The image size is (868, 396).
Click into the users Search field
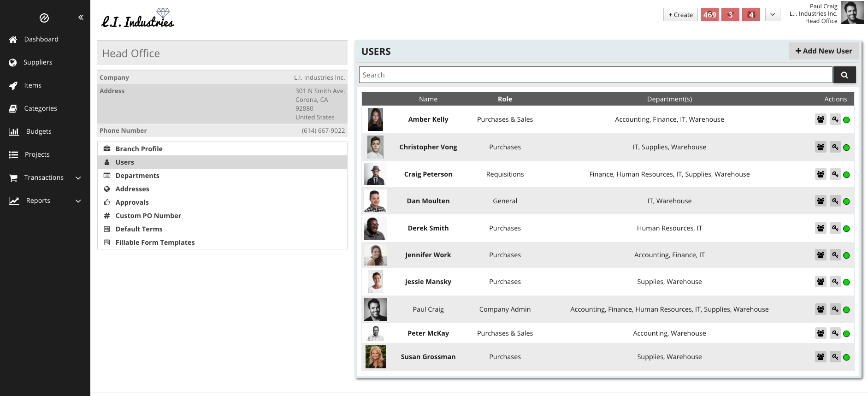click(596, 75)
